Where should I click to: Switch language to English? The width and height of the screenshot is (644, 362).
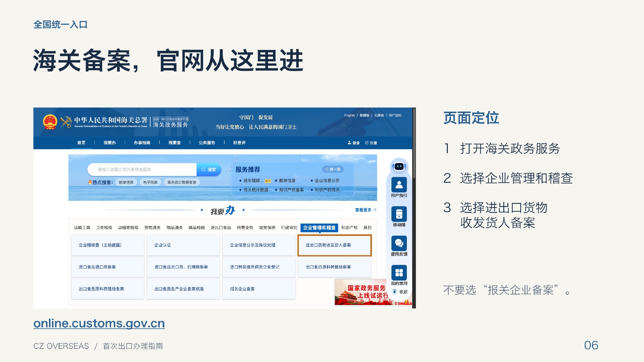pos(349,115)
